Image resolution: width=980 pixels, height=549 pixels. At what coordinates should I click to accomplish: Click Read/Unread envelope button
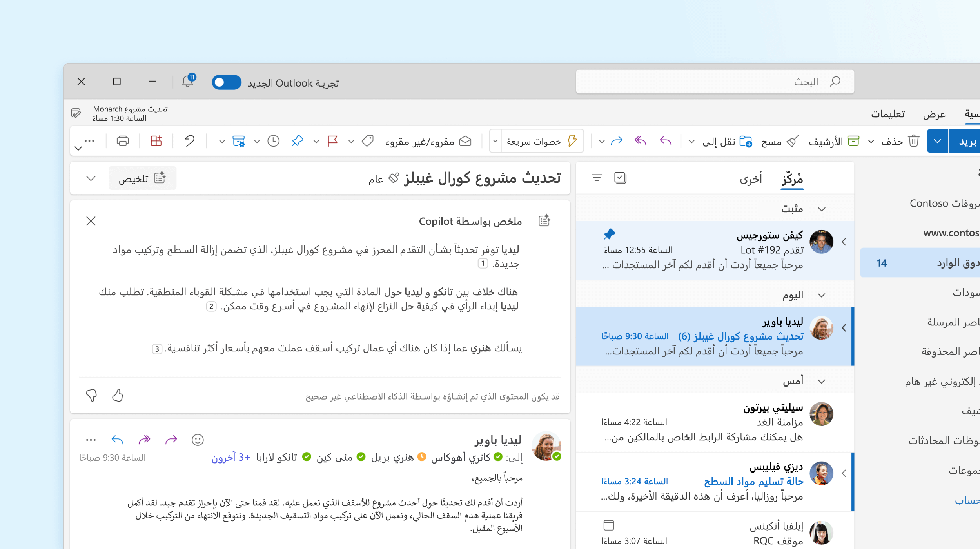tap(428, 141)
